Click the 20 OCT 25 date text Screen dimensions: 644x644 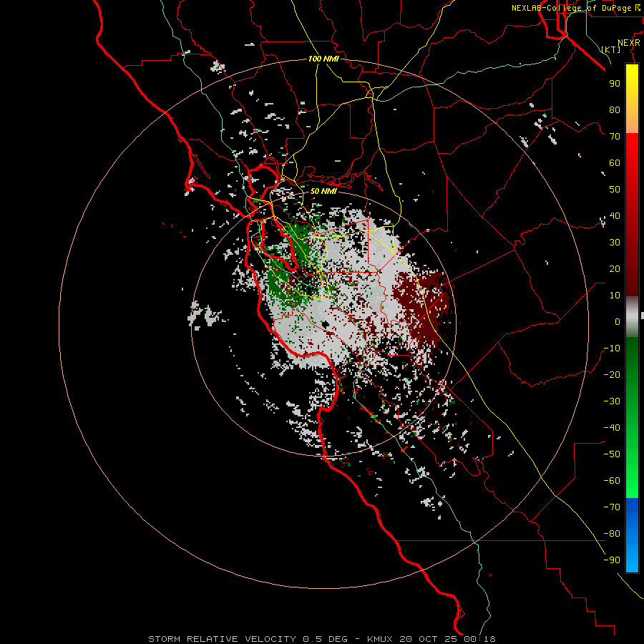[x=429, y=639]
